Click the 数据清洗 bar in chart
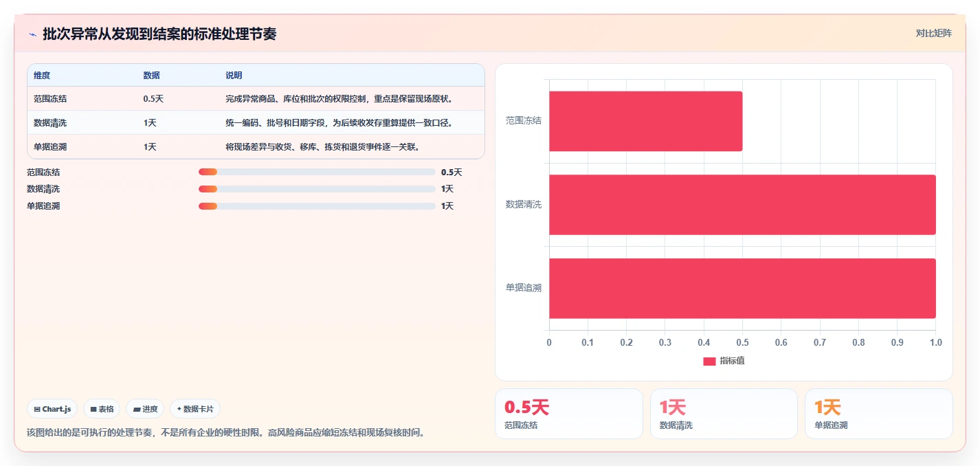Viewport: 980px width, 466px height. pyautogui.click(x=742, y=205)
